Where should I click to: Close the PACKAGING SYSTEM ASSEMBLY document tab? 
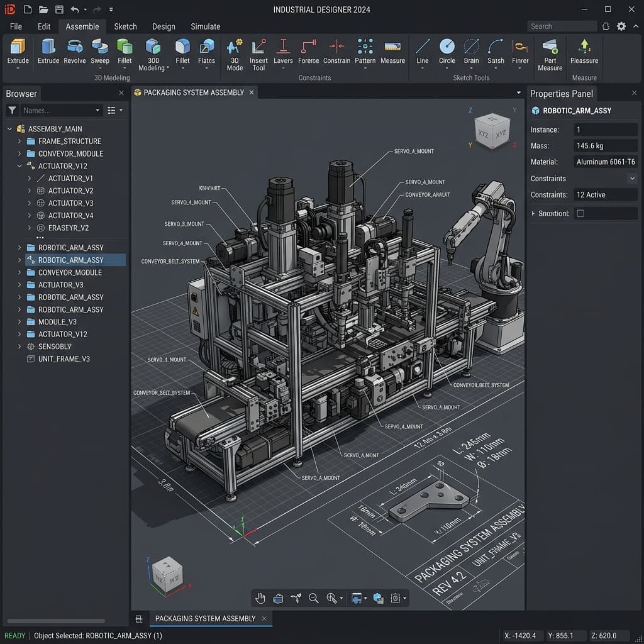[x=252, y=92]
